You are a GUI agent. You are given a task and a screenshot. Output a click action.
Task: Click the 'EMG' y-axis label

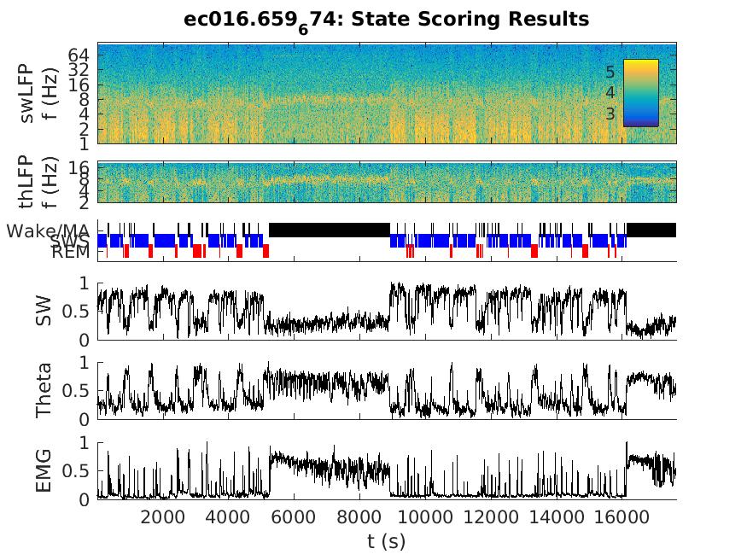(x=43, y=470)
